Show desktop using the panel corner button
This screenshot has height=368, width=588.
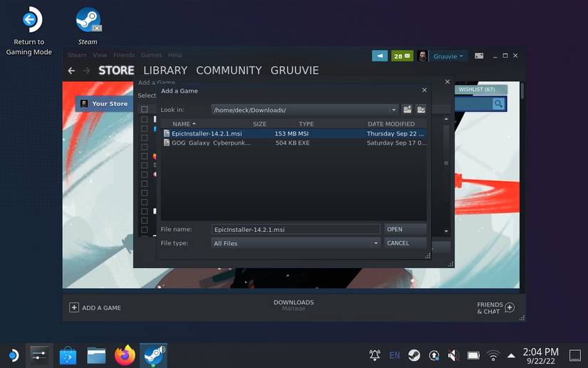click(x=575, y=355)
